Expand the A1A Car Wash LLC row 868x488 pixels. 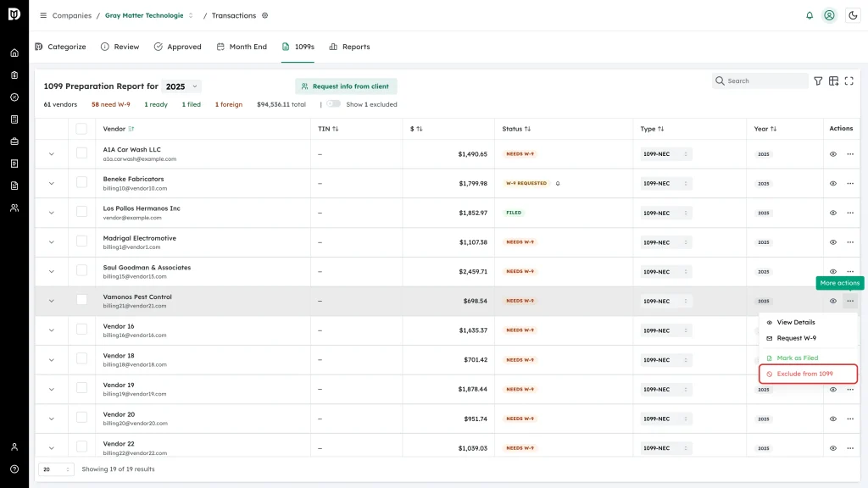[x=52, y=154]
